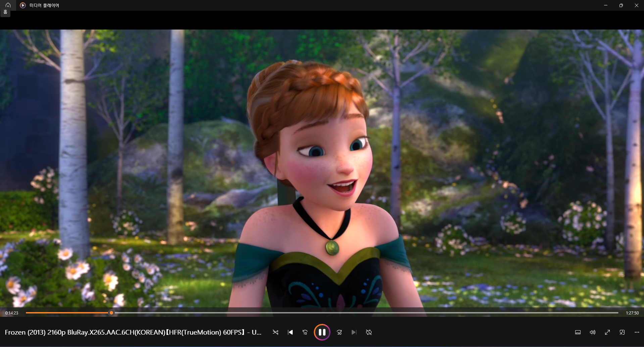644x347 pixels.
Task: Open subtitles and captions menu
Action: 578,332
